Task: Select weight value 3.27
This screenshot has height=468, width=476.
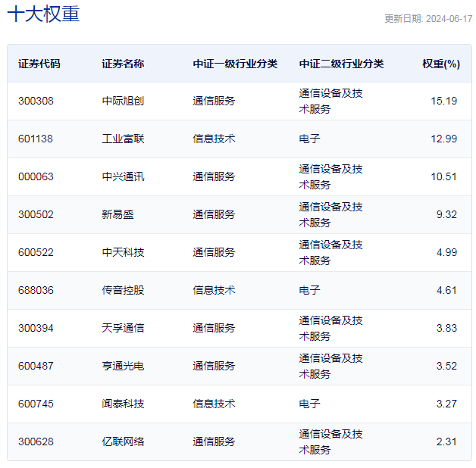Action: point(446,404)
